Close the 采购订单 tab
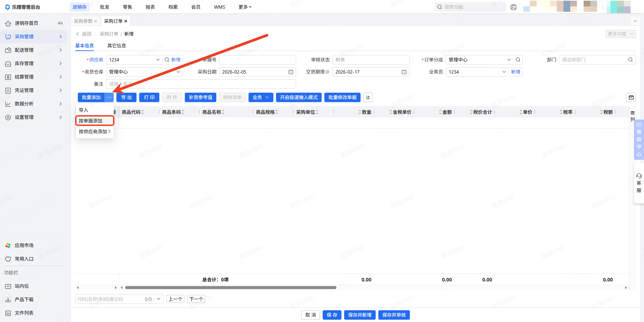Image resolution: width=644 pixels, height=322 pixels. [126, 21]
